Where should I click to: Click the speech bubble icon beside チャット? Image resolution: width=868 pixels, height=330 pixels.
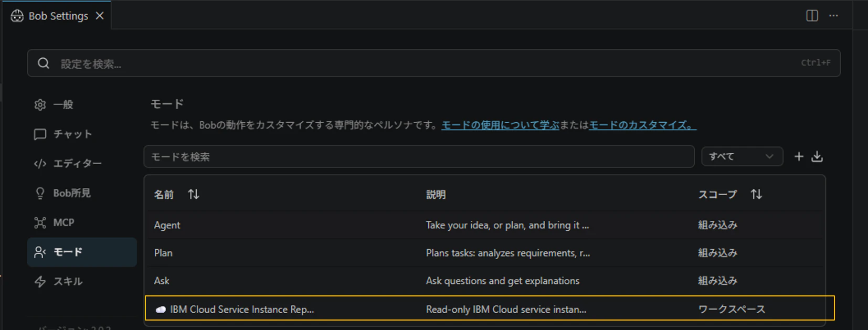pos(40,134)
